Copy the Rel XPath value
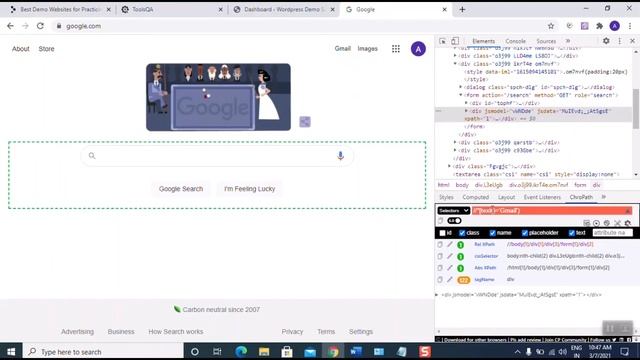The image size is (640, 360). pyautogui.click(x=440, y=244)
